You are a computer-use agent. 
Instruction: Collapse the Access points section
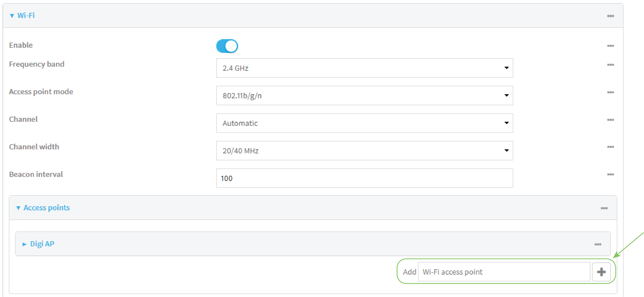click(43, 208)
